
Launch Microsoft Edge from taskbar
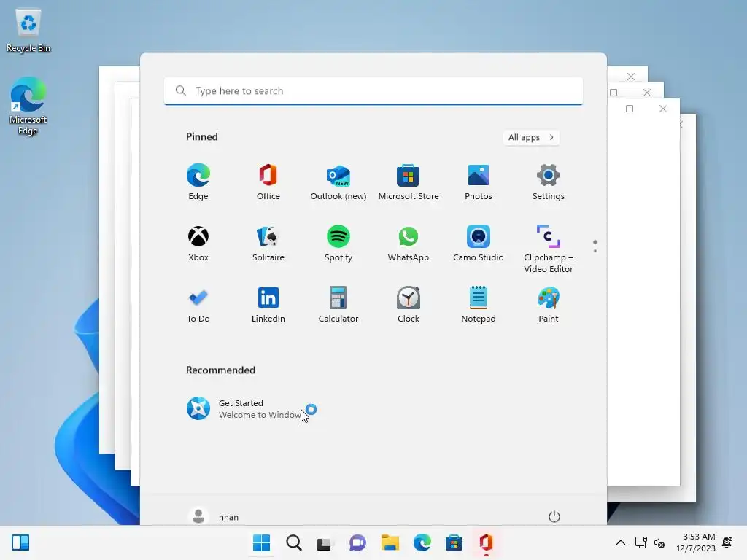pos(422,542)
